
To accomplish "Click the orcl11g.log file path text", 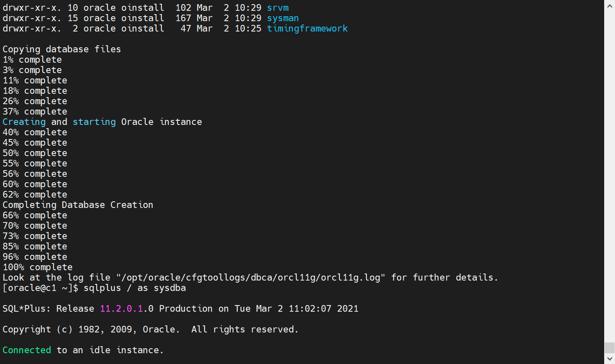I will pos(251,278).
